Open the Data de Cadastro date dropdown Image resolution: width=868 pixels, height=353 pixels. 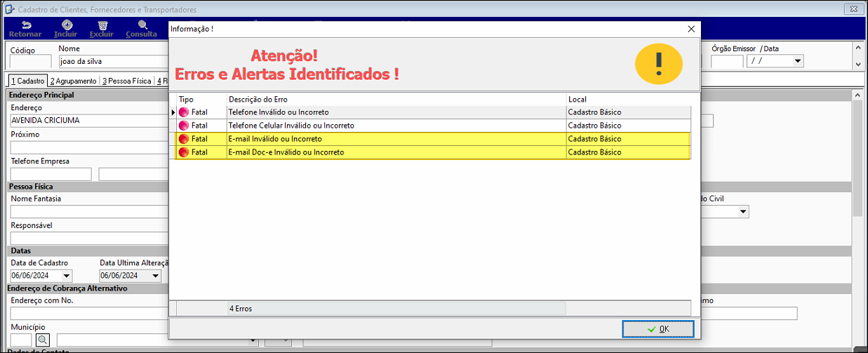pos(67,276)
